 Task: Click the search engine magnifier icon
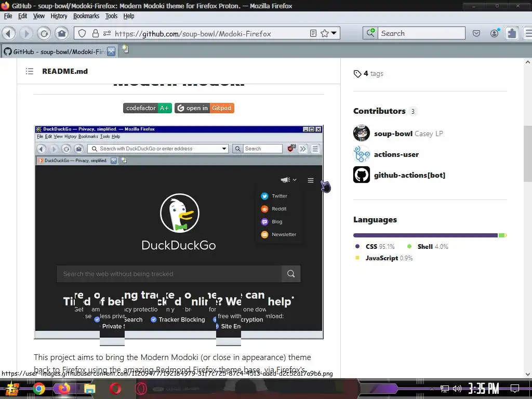click(x=370, y=33)
